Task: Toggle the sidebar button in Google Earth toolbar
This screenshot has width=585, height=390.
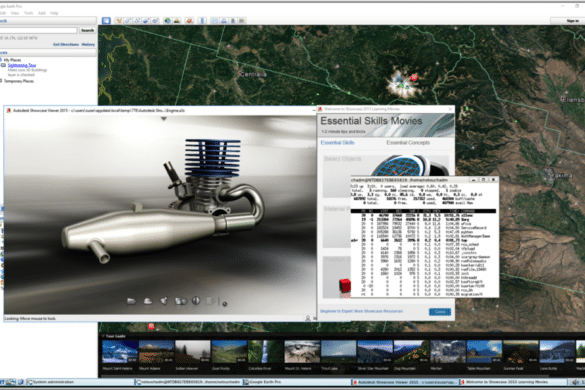Action: (106, 21)
